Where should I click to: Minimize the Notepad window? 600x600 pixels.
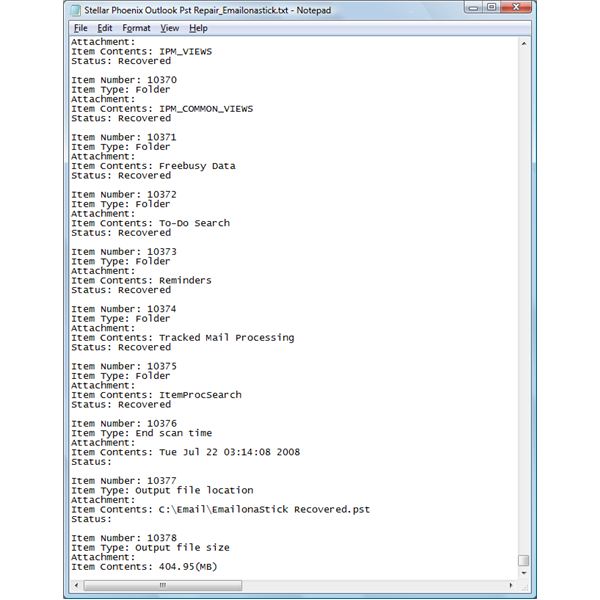point(474,8)
